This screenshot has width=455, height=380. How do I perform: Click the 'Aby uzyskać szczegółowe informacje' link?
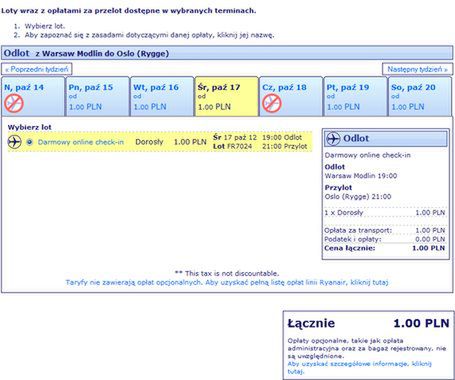(x=359, y=367)
